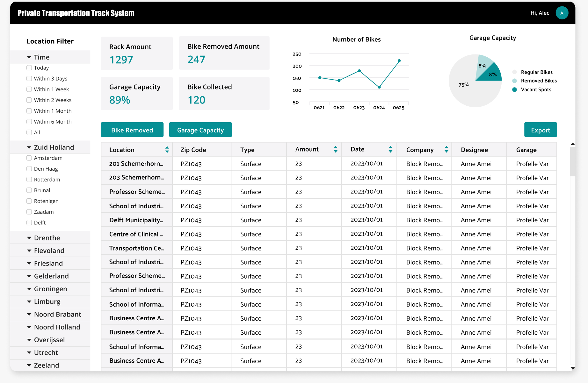Open the Rack Amount 1297 card

(x=137, y=53)
